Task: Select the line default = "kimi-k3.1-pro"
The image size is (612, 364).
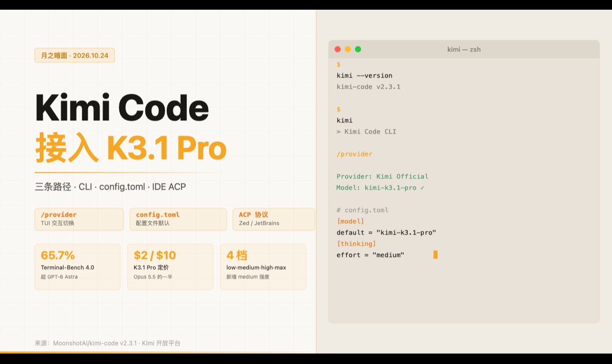Action: tap(387, 232)
